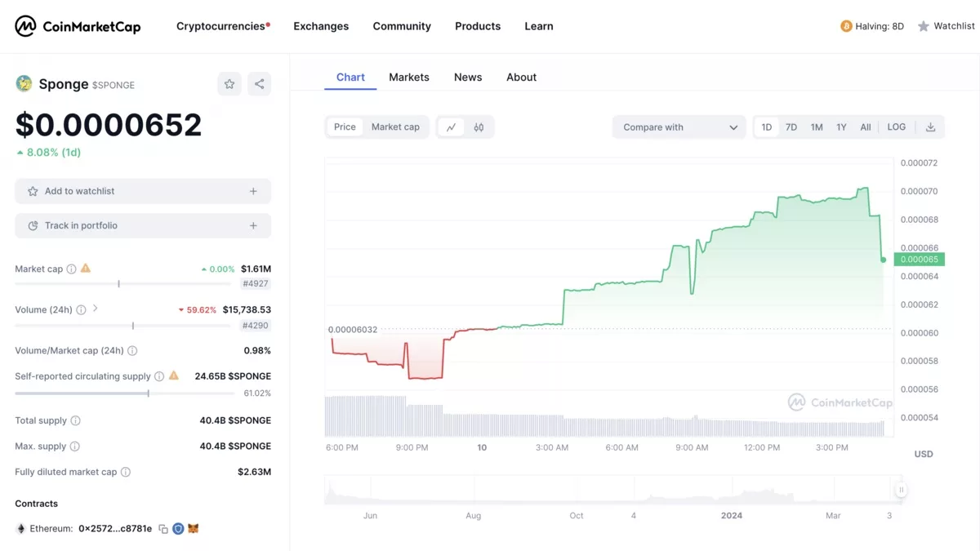Image resolution: width=980 pixels, height=551 pixels.
Task: Click the $0.0000652 price value
Action: coord(109,125)
